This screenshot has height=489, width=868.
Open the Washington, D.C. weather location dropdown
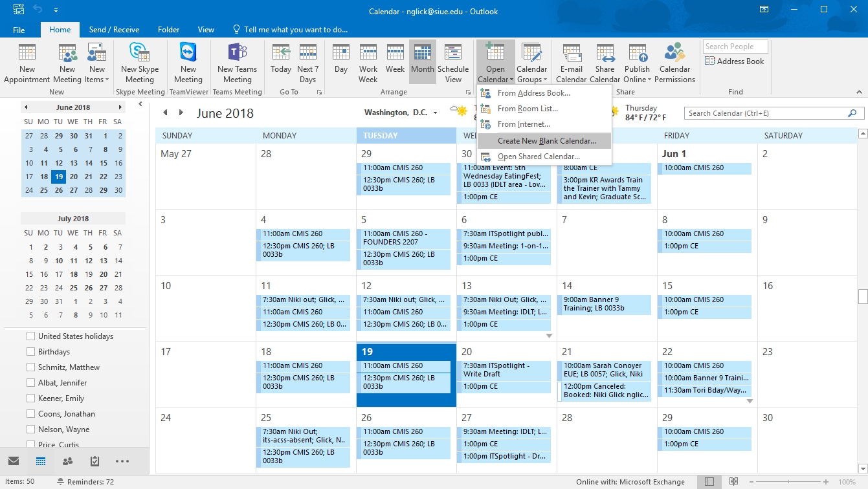(435, 113)
